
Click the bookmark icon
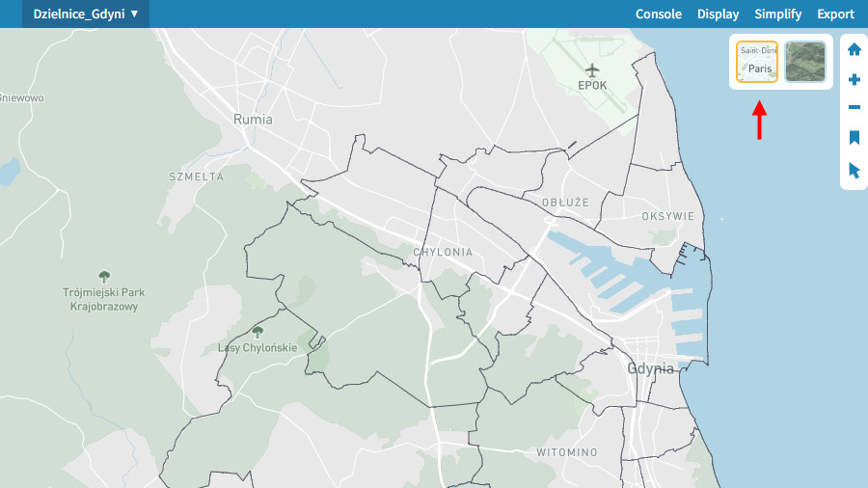(x=854, y=138)
